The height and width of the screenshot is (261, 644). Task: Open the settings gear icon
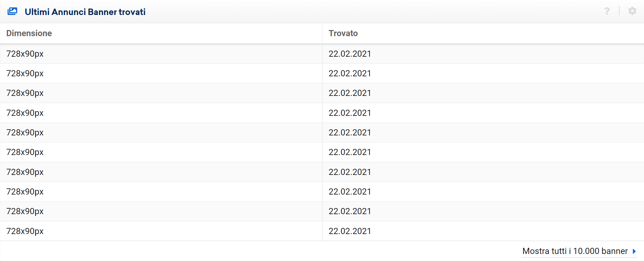tap(632, 11)
